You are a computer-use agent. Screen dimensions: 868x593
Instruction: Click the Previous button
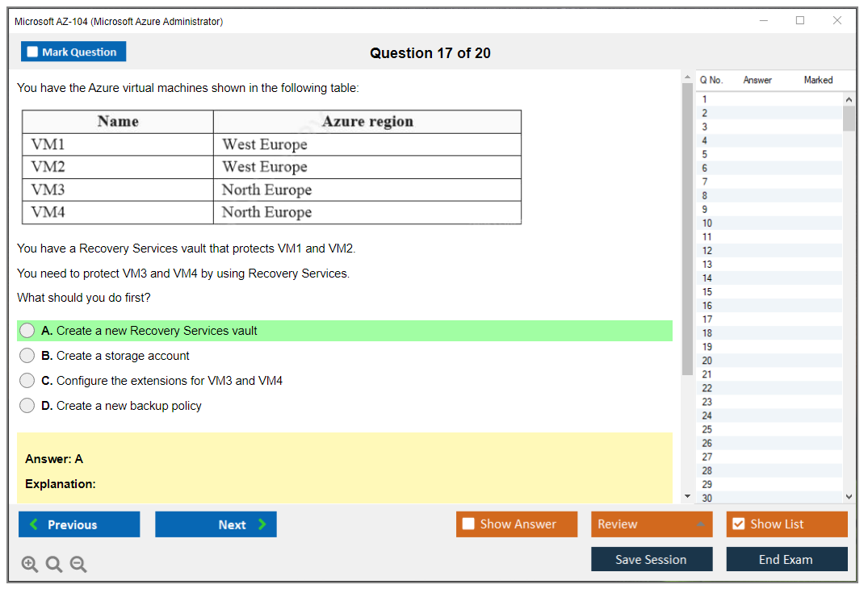click(78, 524)
